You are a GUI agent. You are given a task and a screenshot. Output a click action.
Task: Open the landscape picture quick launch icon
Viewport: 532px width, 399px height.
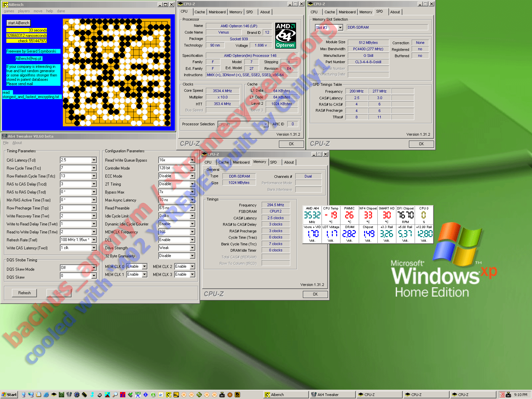tap(107, 395)
